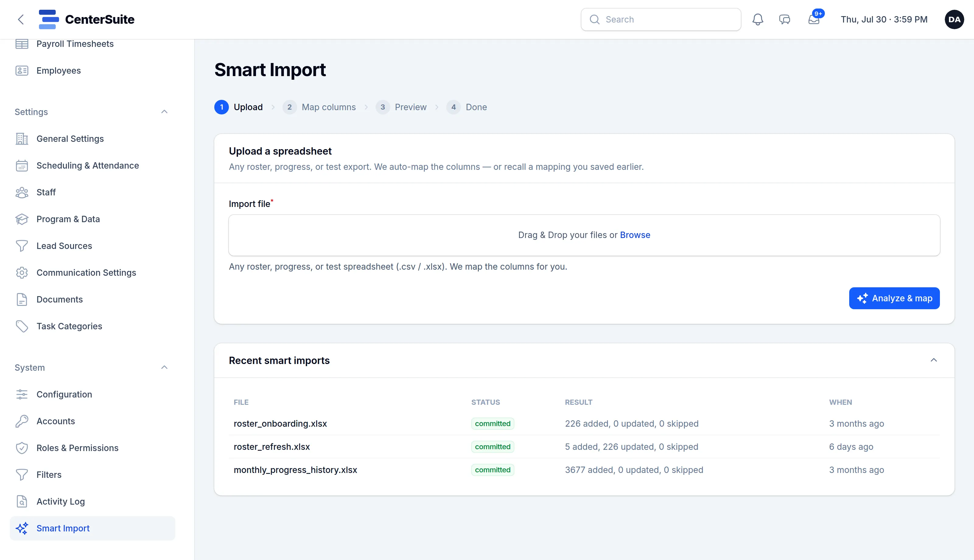Click the Lead Sources funnel icon
Viewport: 974px width, 560px height.
click(x=22, y=246)
